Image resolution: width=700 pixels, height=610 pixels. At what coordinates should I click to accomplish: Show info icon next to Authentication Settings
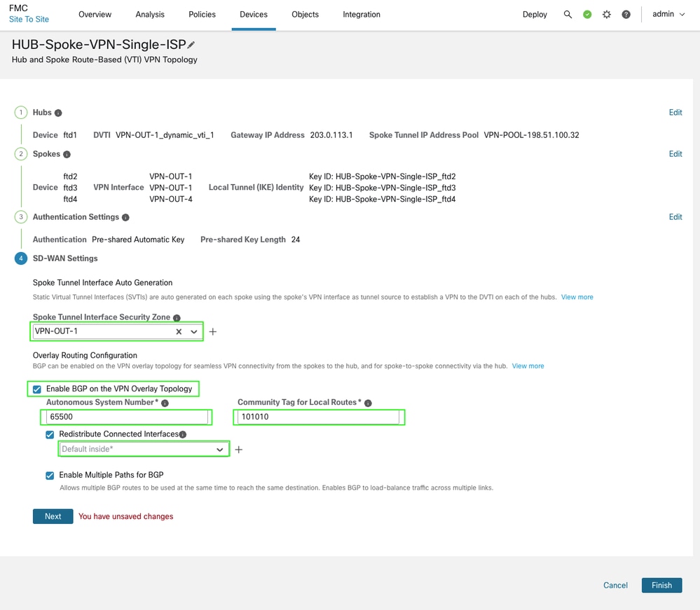pyautogui.click(x=125, y=217)
